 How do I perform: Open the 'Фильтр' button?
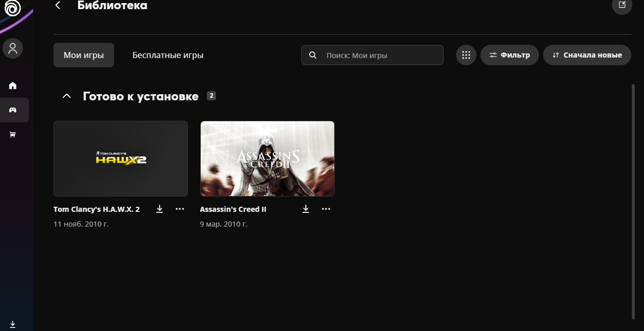pyautogui.click(x=509, y=55)
